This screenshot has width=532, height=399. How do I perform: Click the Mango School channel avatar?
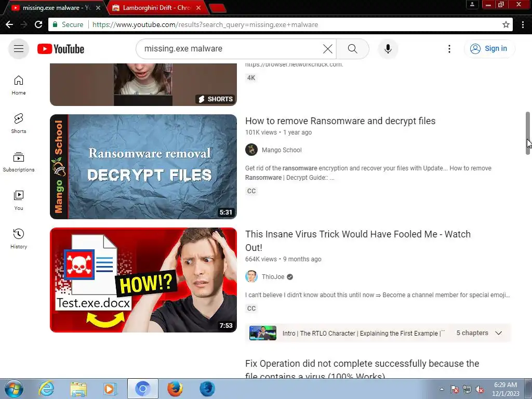[251, 150]
